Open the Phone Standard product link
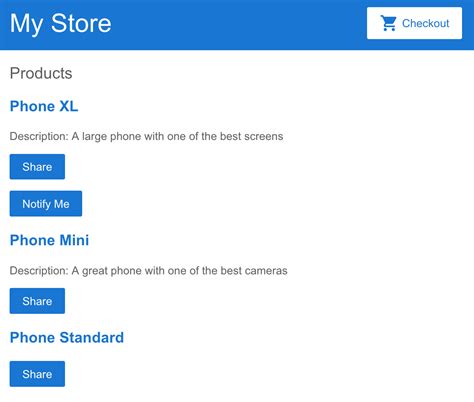Screen dimensions: 474x402 (x=67, y=337)
